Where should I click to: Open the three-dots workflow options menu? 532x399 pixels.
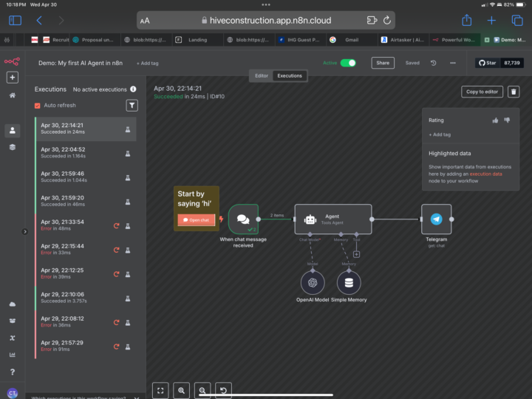click(452, 63)
